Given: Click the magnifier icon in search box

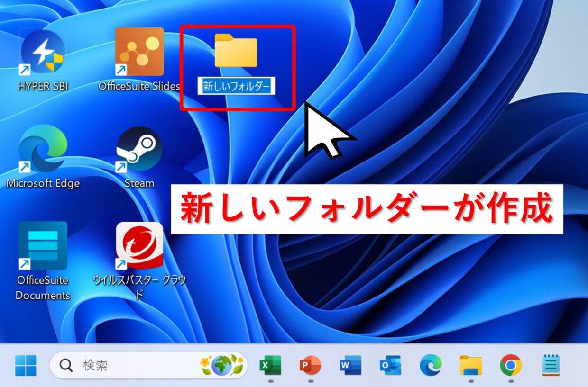Looking at the screenshot, I should 66,365.
